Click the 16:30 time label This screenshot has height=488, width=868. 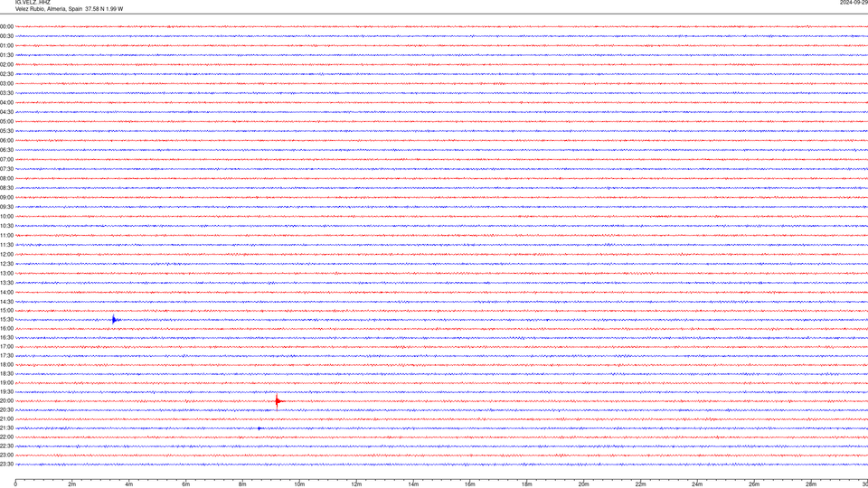(6, 337)
